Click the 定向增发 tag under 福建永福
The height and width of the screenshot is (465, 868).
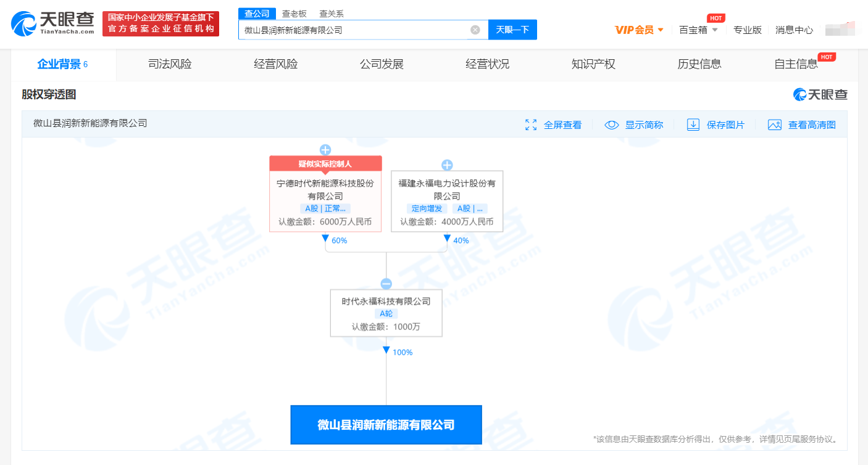[427, 208]
